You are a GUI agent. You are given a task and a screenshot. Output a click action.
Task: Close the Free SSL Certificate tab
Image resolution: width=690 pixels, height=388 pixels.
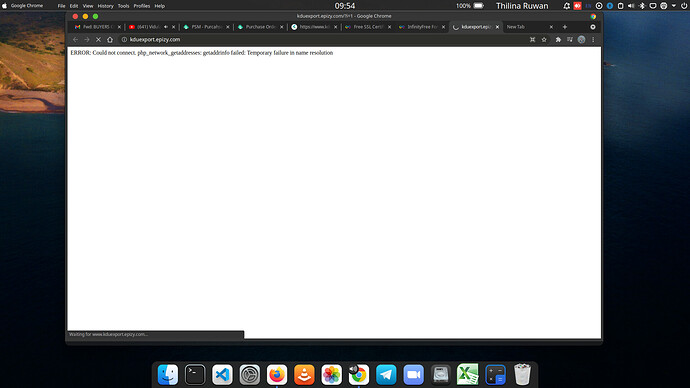389,27
